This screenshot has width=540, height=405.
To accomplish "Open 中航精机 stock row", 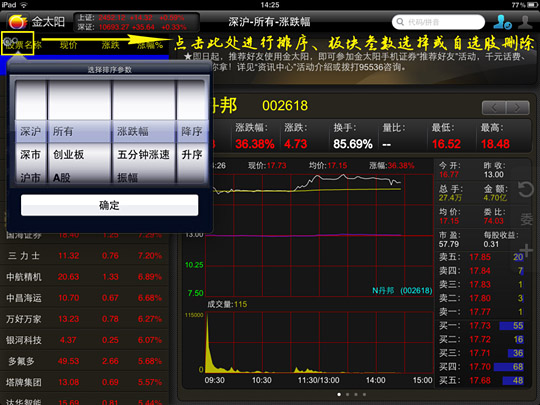I will pyautogui.click(x=84, y=277).
